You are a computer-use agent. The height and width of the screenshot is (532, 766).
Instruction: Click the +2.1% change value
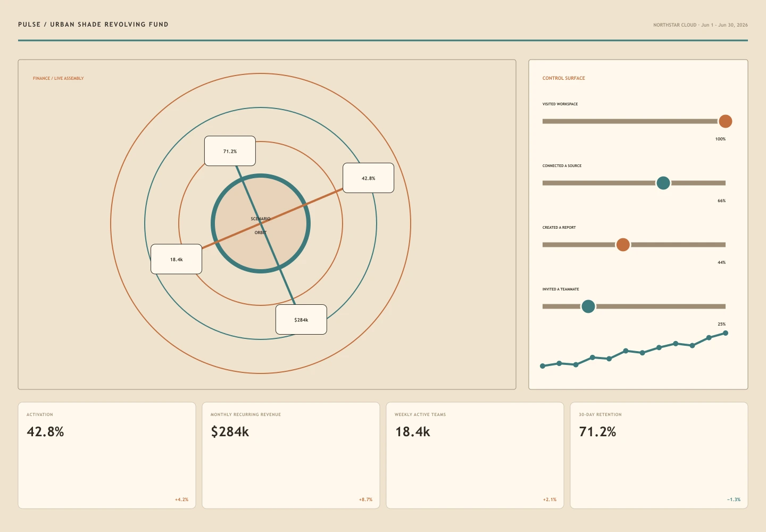tap(549, 500)
